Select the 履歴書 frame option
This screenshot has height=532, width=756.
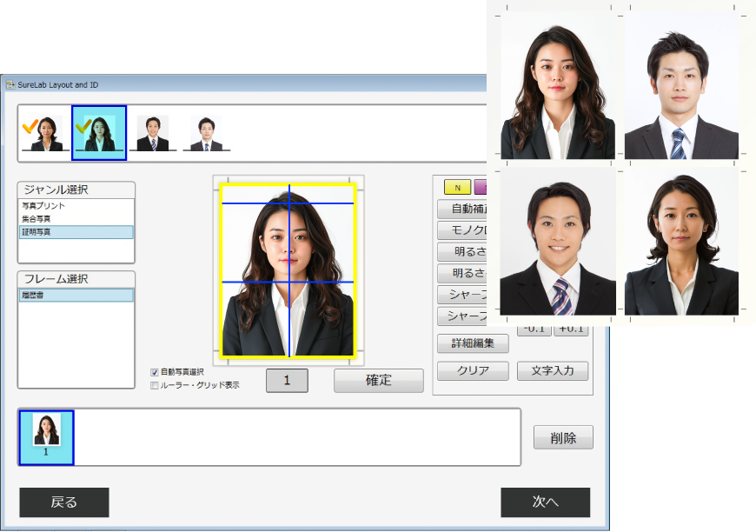pos(76,296)
